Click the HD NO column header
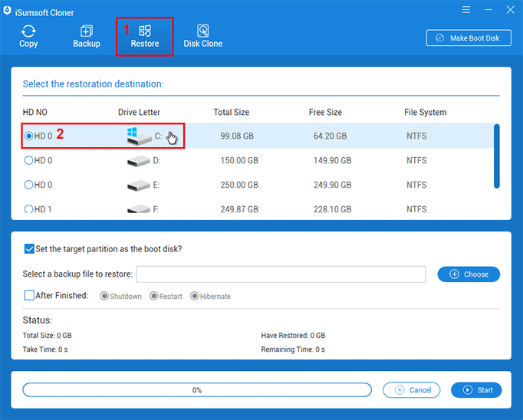The image size is (523, 420). tap(35, 112)
